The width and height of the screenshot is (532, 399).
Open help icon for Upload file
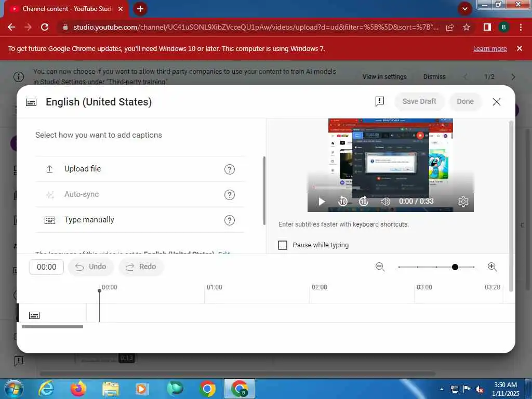pos(229,169)
